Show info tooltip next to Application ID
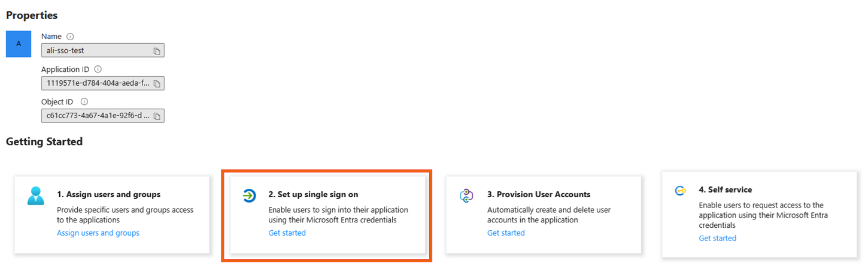Screen dimensions: 868x268 (x=98, y=70)
